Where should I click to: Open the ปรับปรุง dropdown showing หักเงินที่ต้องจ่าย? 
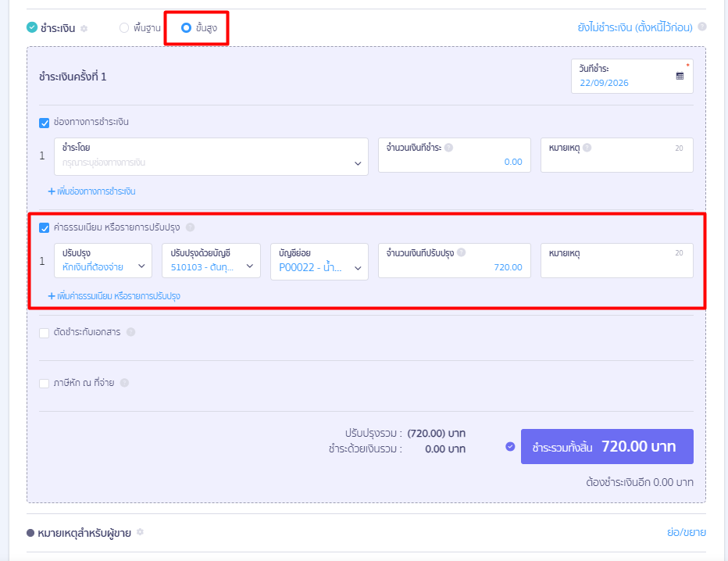pyautogui.click(x=103, y=261)
